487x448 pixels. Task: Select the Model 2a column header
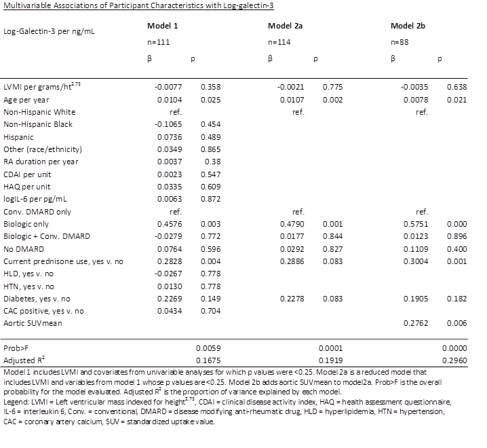pyautogui.click(x=285, y=26)
